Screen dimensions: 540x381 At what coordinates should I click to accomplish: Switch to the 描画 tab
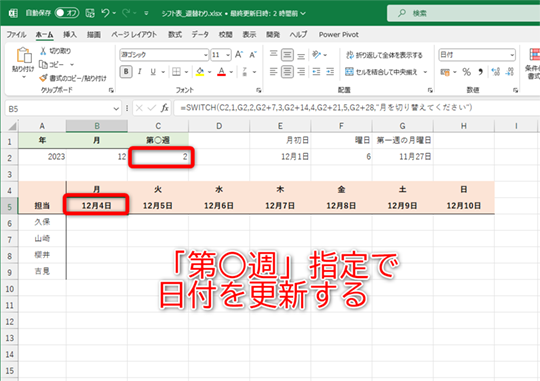coord(94,34)
